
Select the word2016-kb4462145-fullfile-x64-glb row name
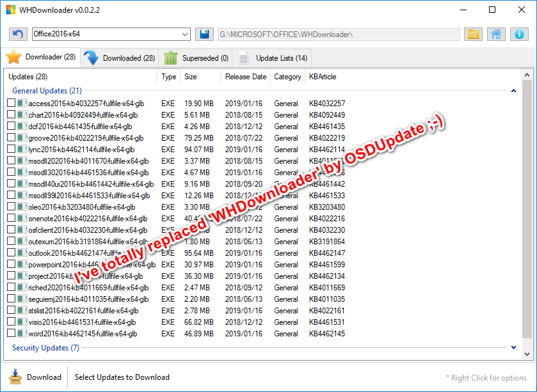click(x=83, y=334)
